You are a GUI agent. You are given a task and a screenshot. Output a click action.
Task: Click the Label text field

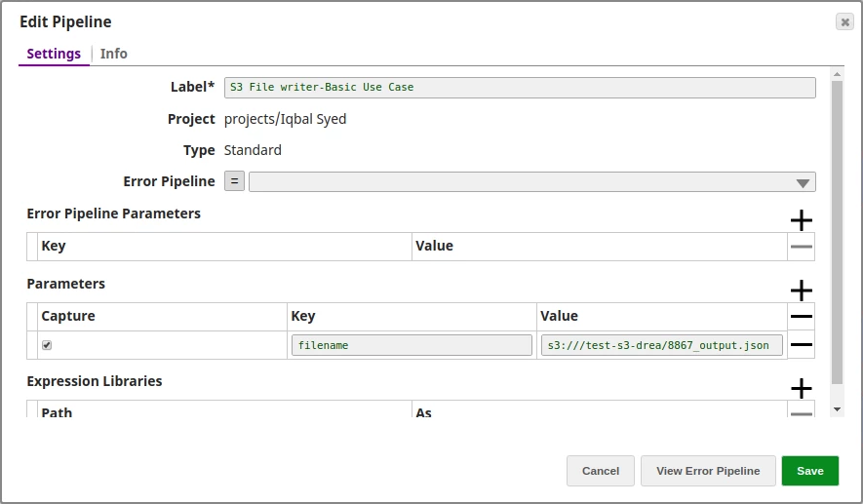pyautogui.click(x=519, y=88)
